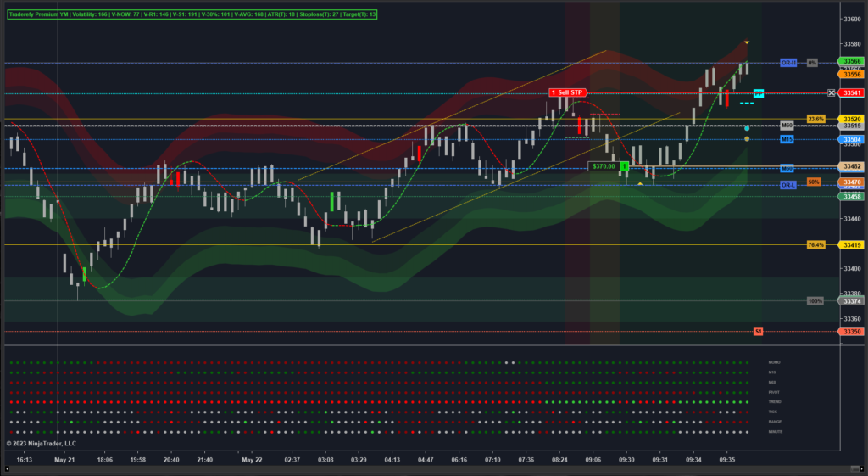Click the $370.00 profit label
Viewport: 868px width, 476px height.
pyautogui.click(x=604, y=166)
